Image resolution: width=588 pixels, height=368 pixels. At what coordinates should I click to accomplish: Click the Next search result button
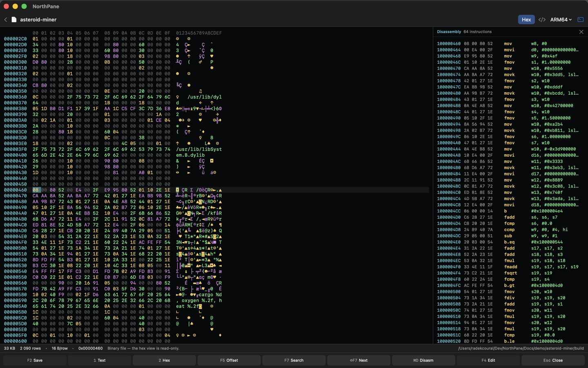359,360
